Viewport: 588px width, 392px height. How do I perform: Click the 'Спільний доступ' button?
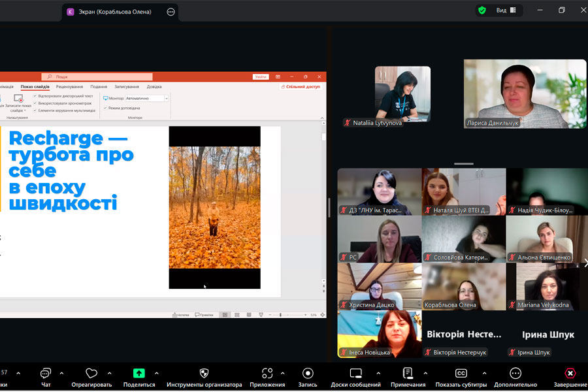click(x=301, y=86)
